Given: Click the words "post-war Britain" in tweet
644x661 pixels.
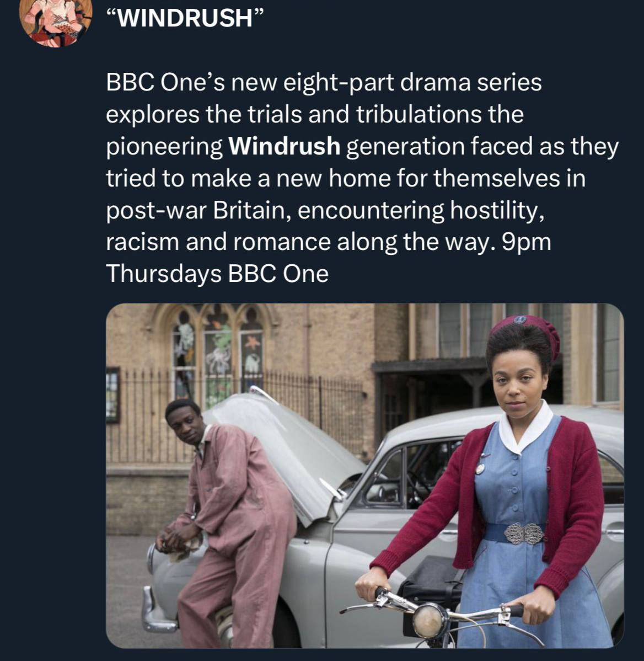Looking at the screenshot, I should point(195,210).
